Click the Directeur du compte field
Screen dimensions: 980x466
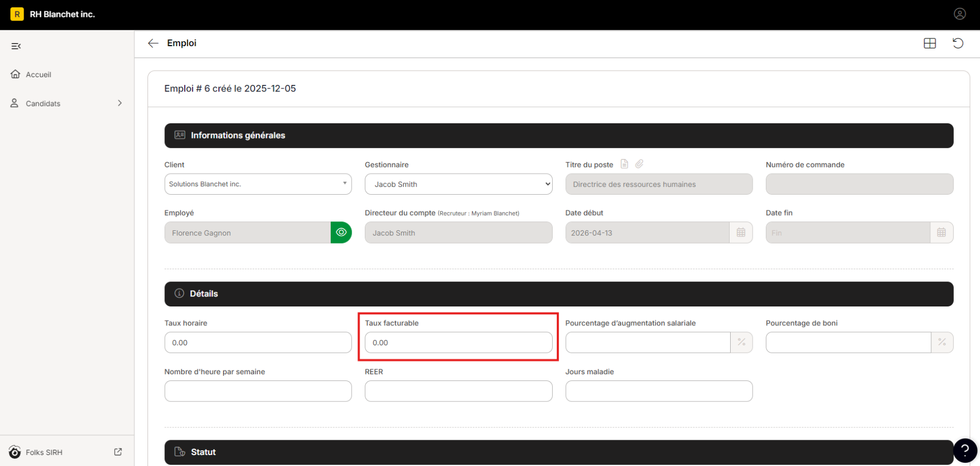(x=458, y=232)
